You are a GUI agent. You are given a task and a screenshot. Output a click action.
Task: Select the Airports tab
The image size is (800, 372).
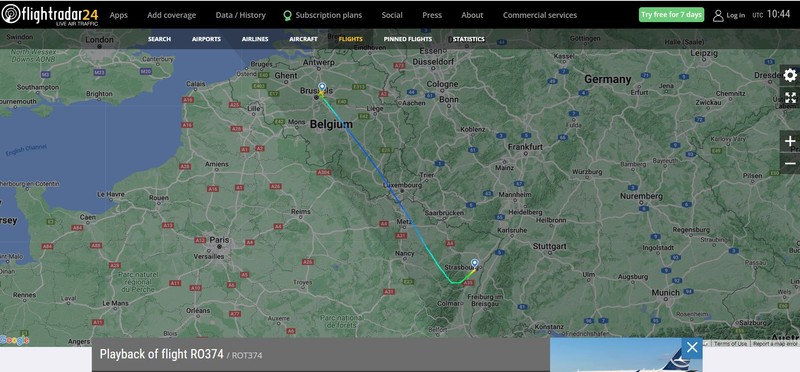tap(206, 39)
